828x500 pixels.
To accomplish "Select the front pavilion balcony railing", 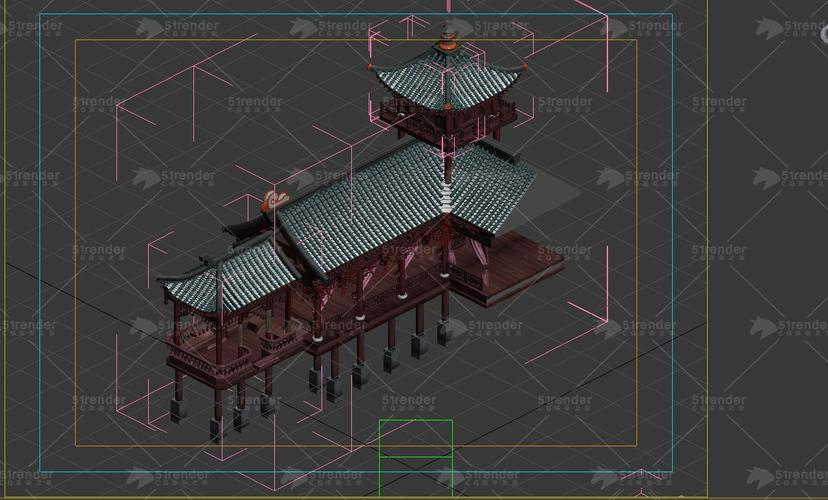I will 210,360.
